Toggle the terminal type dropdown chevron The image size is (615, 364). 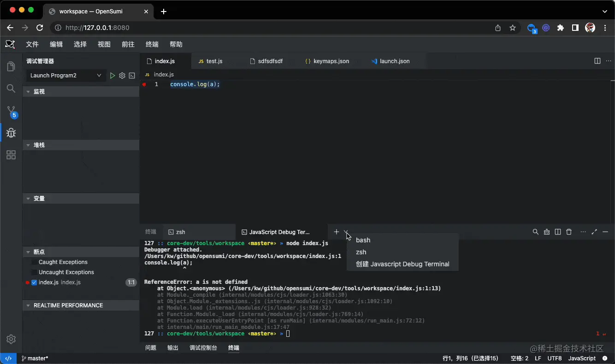346,232
